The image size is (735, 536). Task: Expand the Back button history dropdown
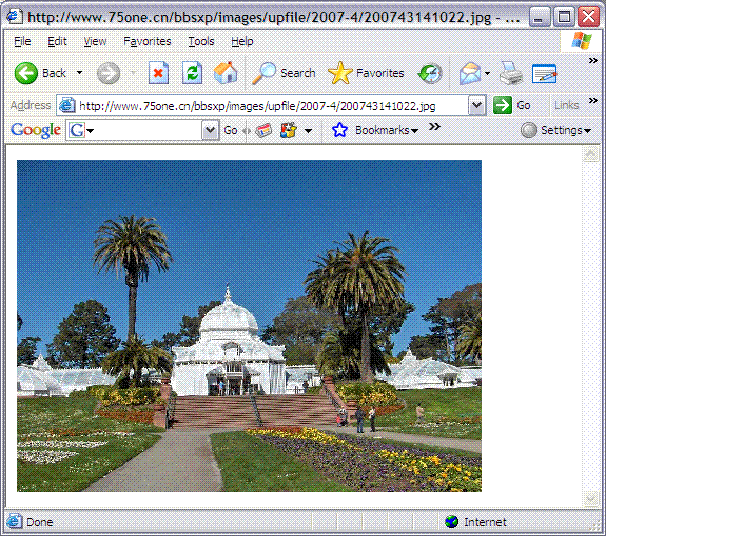[80, 73]
